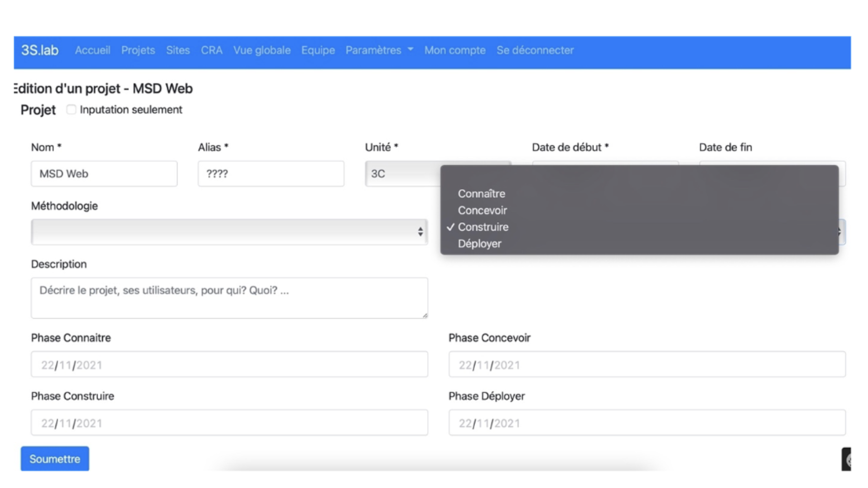Click the Phase Concevoir date field

coord(647,364)
